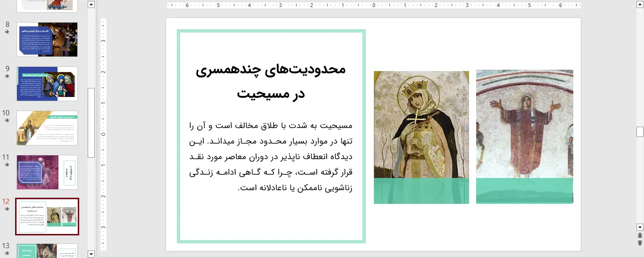
Task: Select slide 8 thumbnail with the dark blue panel
Action: coord(47,40)
